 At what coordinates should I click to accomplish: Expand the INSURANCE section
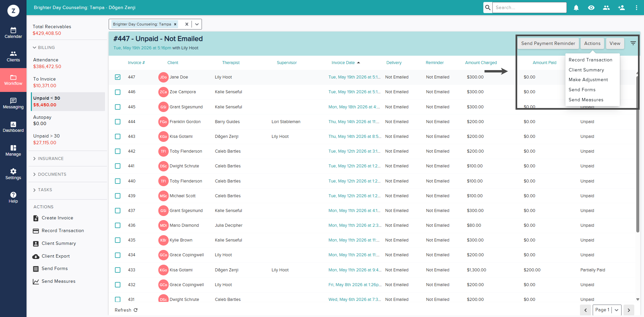pyautogui.click(x=48, y=159)
